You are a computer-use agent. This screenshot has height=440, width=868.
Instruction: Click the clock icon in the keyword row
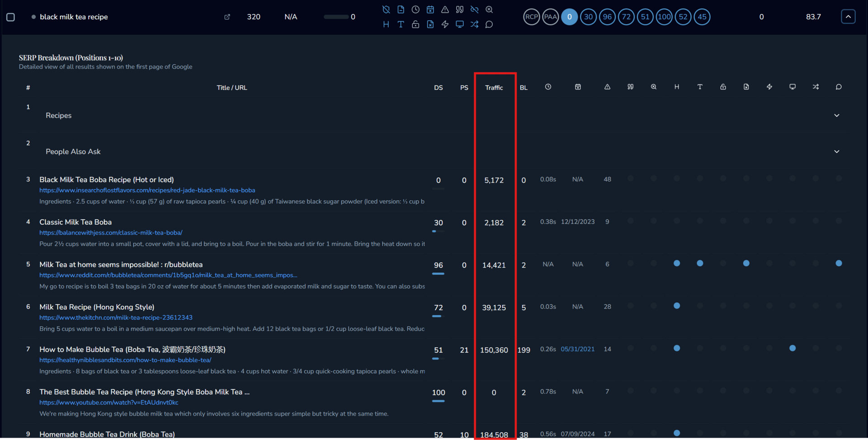click(415, 9)
